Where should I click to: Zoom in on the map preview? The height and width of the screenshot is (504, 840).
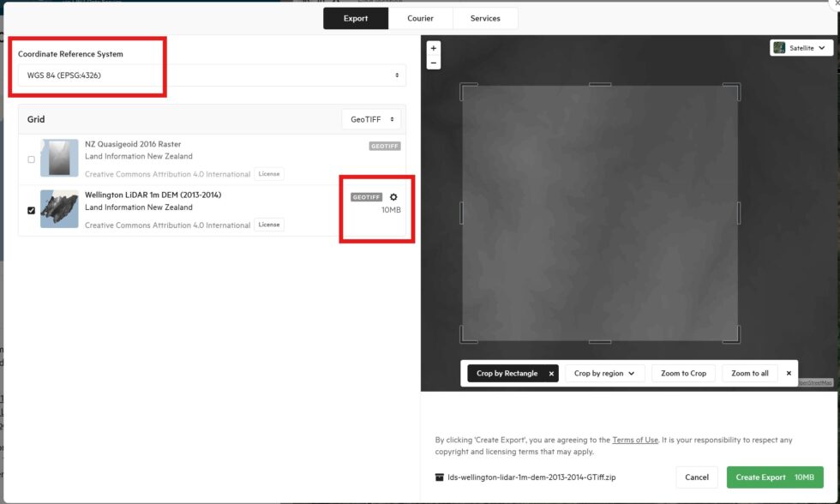tap(434, 48)
